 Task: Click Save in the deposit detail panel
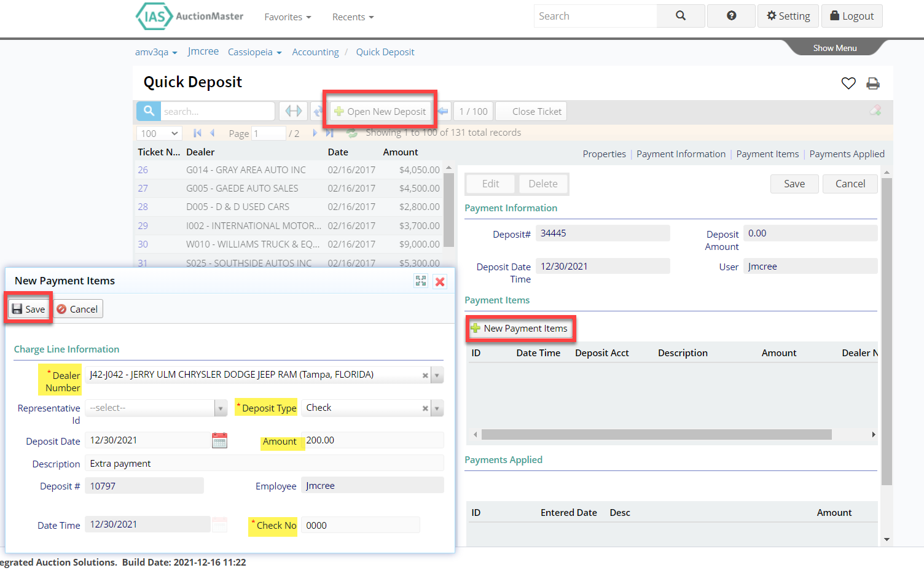(794, 184)
